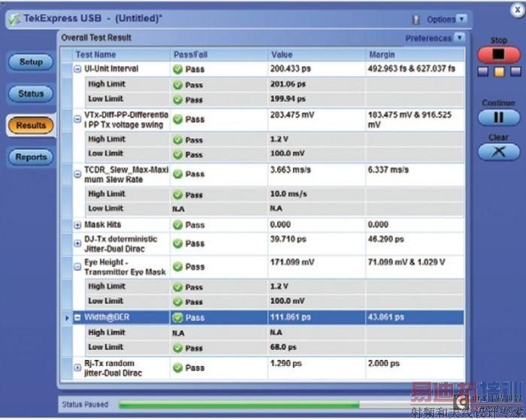Click the Pass check icon for Eye Height
The height and width of the screenshot is (420, 526).
click(x=178, y=267)
